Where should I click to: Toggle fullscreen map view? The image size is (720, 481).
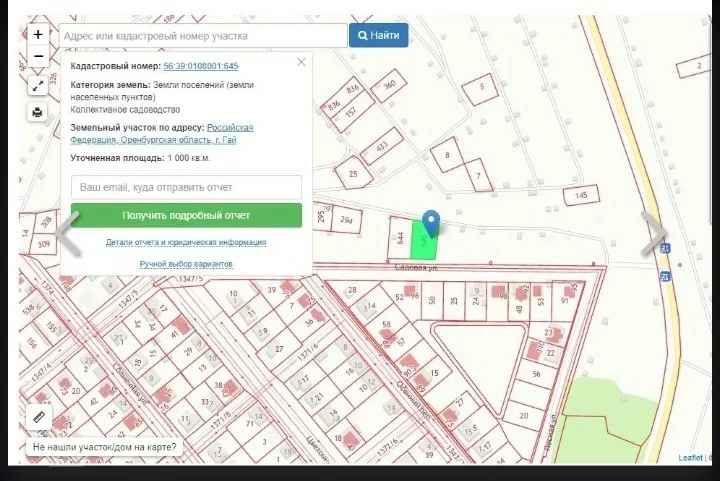38,86
